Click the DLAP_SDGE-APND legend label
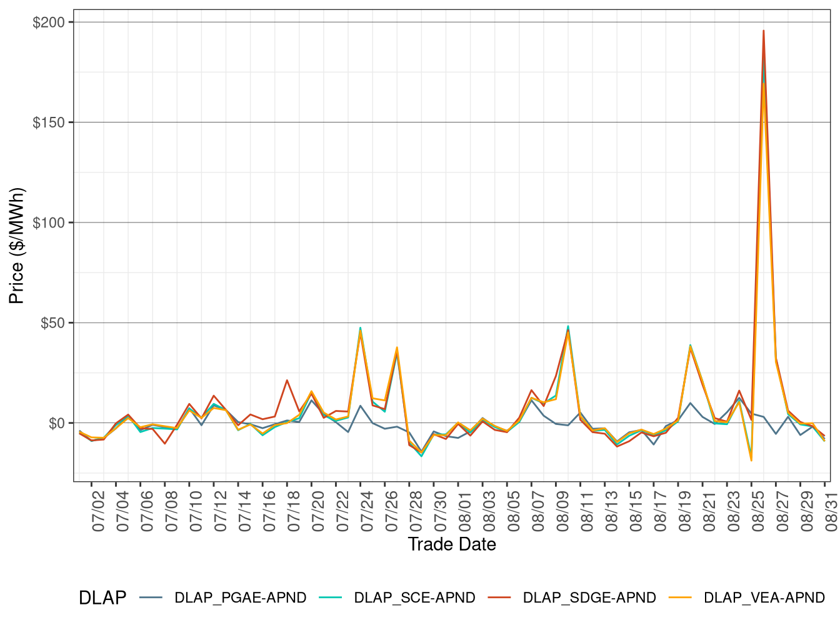Screen dimensions: 840x630 coord(589,597)
